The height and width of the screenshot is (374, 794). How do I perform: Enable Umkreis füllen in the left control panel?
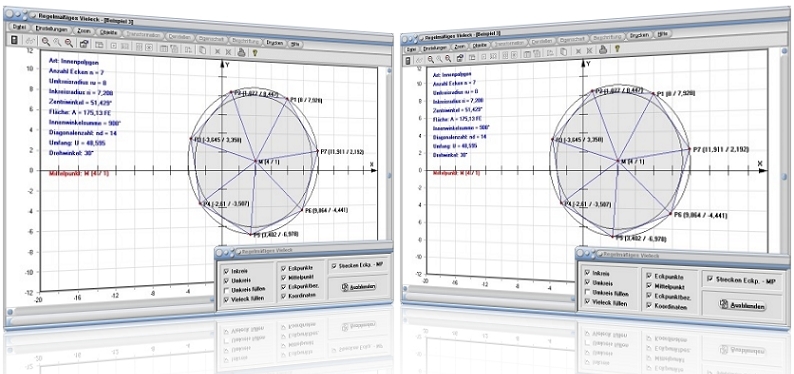click(x=225, y=289)
